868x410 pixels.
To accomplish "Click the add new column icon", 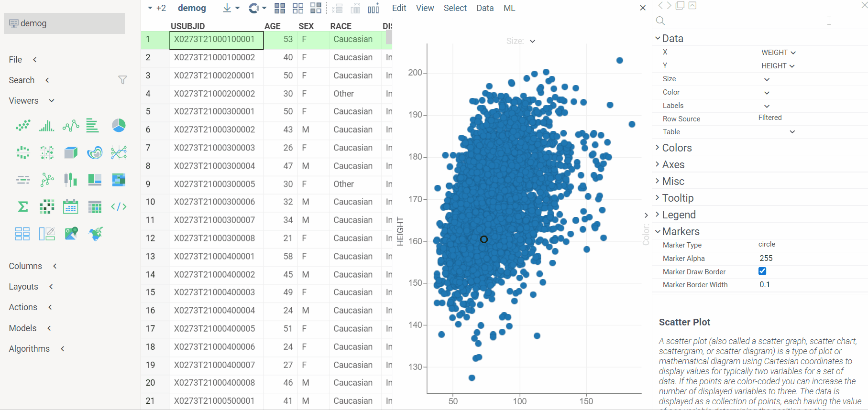I will pos(374,8).
